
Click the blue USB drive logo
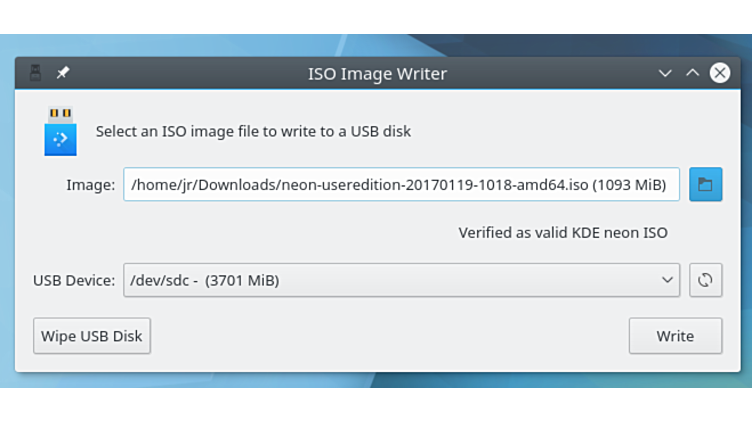tap(60, 132)
